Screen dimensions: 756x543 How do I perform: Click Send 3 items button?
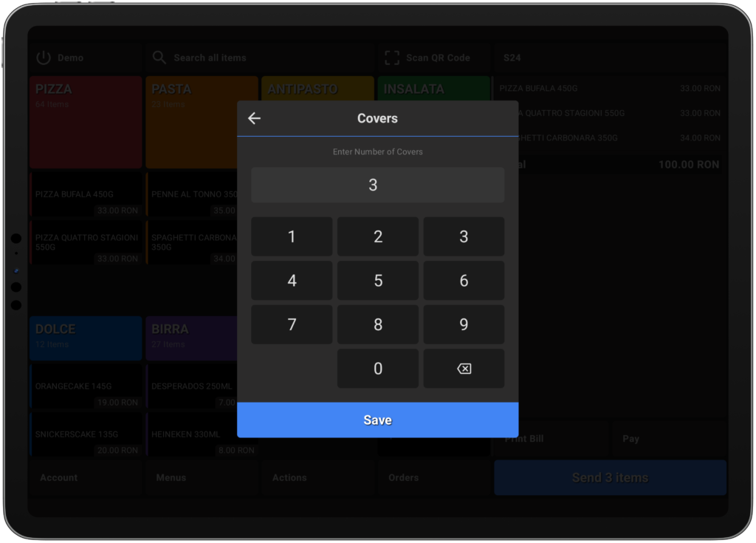610,478
